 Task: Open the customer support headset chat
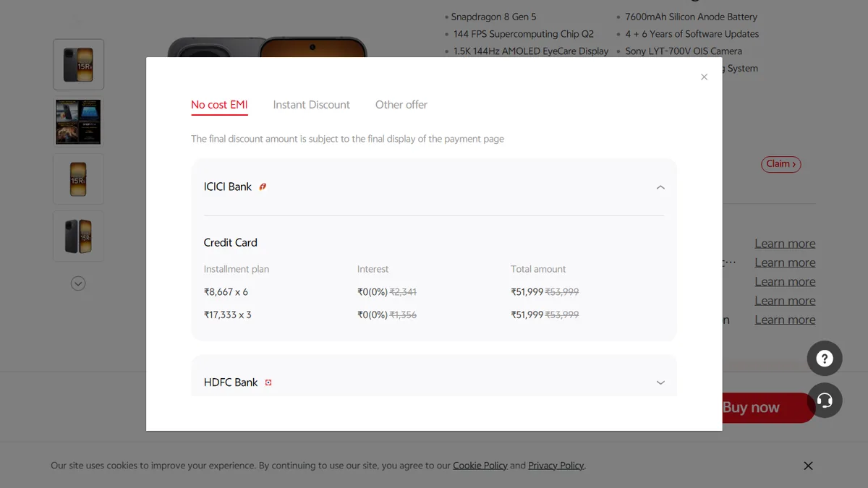[x=825, y=400]
